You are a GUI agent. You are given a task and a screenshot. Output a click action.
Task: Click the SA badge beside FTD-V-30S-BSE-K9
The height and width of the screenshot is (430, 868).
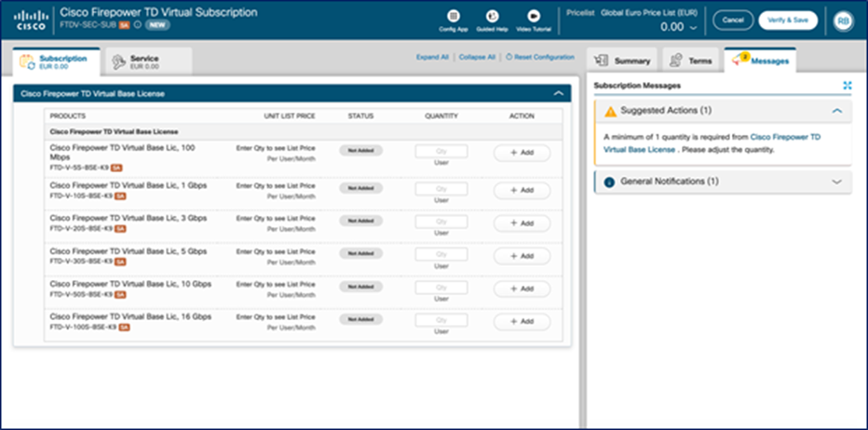(x=120, y=262)
